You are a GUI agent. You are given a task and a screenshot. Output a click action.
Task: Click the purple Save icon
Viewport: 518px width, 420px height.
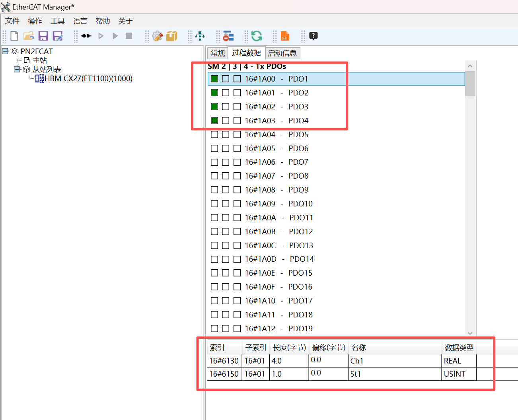(x=43, y=36)
